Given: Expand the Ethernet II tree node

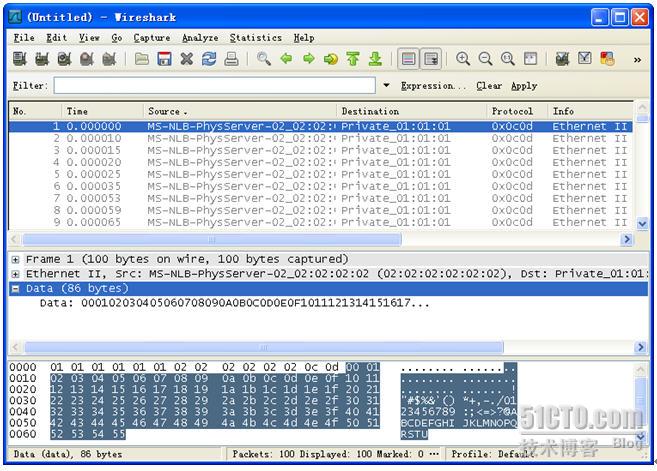Looking at the screenshot, I should pyautogui.click(x=16, y=274).
